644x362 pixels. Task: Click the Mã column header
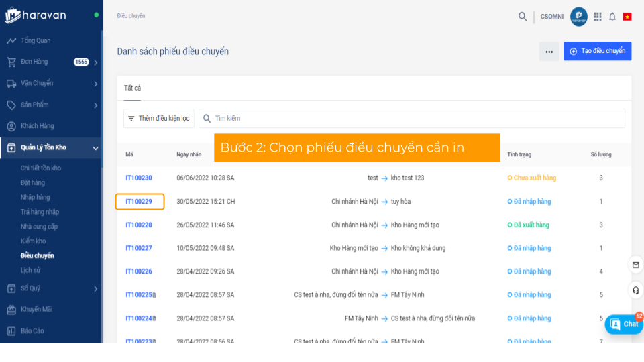(x=129, y=154)
